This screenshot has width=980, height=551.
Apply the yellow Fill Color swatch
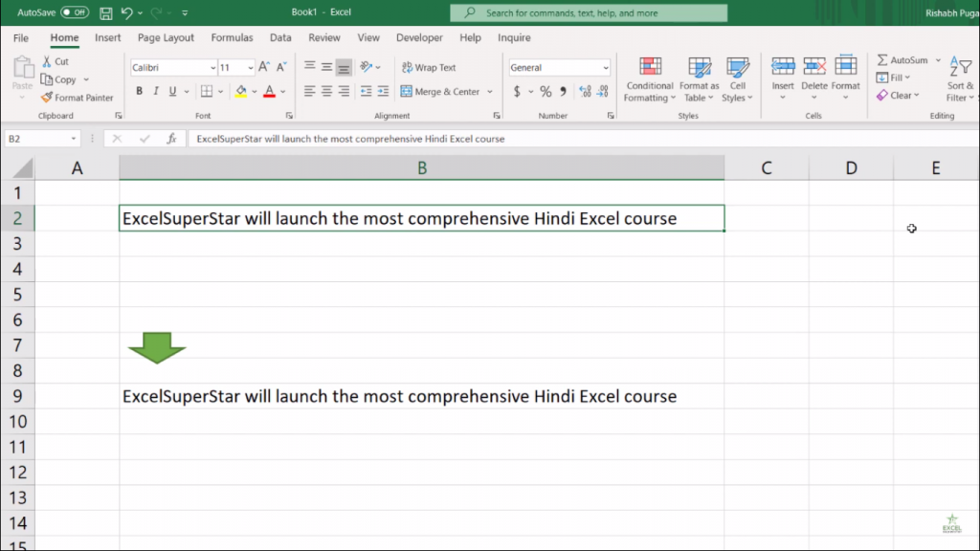[x=240, y=92]
